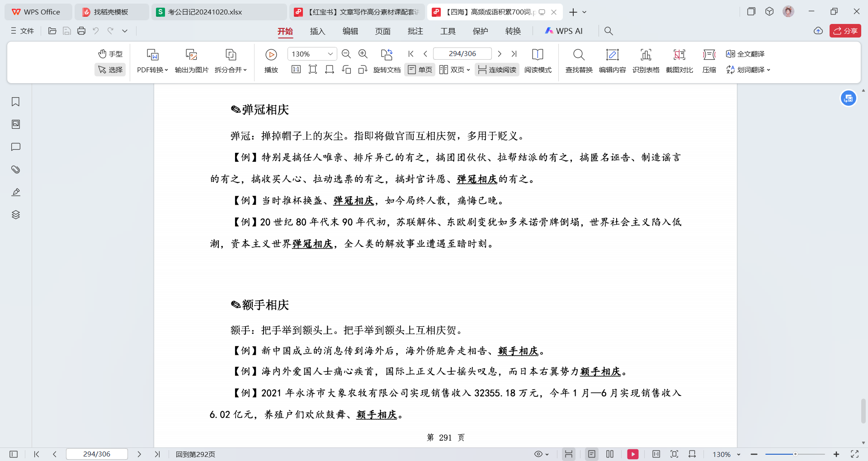Click the zoom slider in status bar
Viewport: 868px width, 461px height.
pyautogui.click(x=795, y=454)
